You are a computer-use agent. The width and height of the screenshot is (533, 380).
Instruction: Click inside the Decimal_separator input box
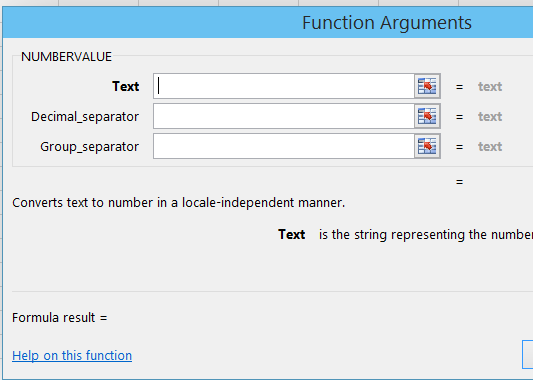pos(284,116)
